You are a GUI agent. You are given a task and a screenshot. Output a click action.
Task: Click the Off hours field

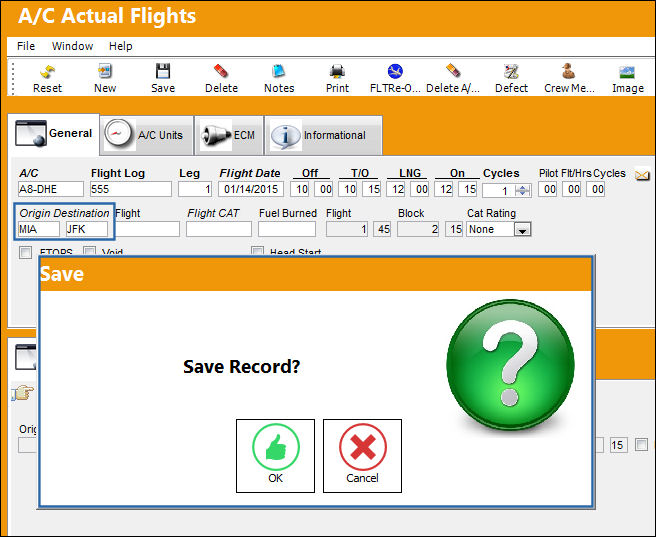click(300, 189)
